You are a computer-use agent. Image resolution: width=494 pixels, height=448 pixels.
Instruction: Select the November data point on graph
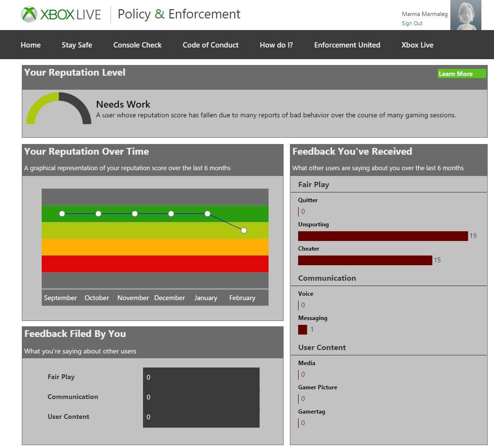pos(135,214)
